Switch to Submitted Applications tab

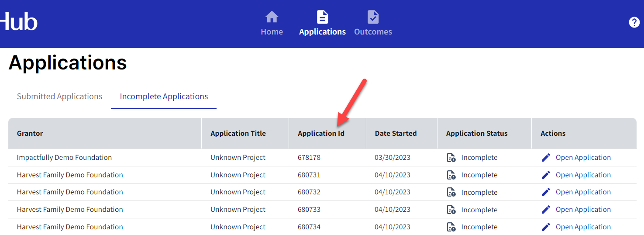tap(59, 97)
